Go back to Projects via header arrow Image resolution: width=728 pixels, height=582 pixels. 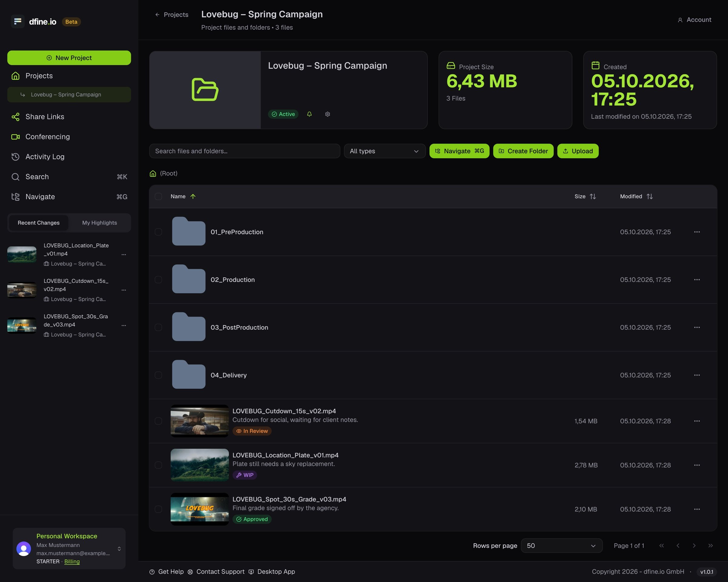[171, 15]
